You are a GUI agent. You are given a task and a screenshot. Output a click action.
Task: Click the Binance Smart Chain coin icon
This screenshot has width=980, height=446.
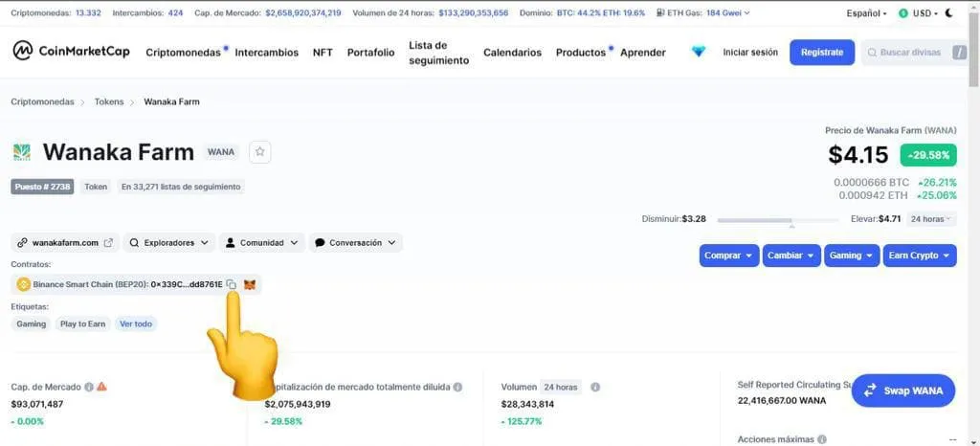pos(24,284)
